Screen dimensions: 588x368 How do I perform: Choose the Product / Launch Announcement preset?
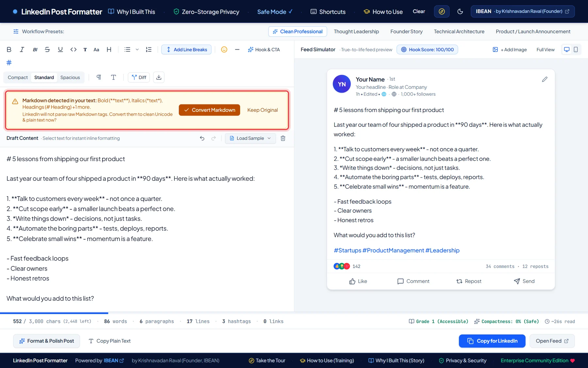point(533,32)
